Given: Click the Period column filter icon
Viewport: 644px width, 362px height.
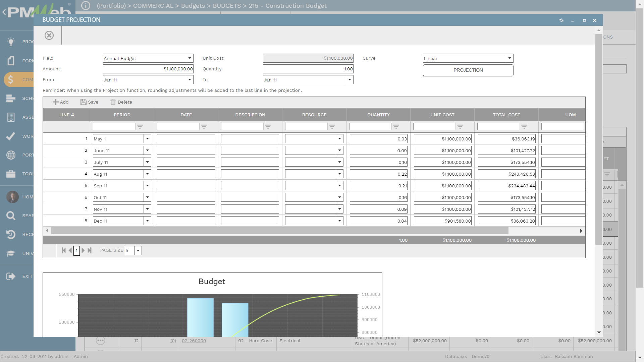Looking at the screenshot, I should pyautogui.click(x=140, y=127).
